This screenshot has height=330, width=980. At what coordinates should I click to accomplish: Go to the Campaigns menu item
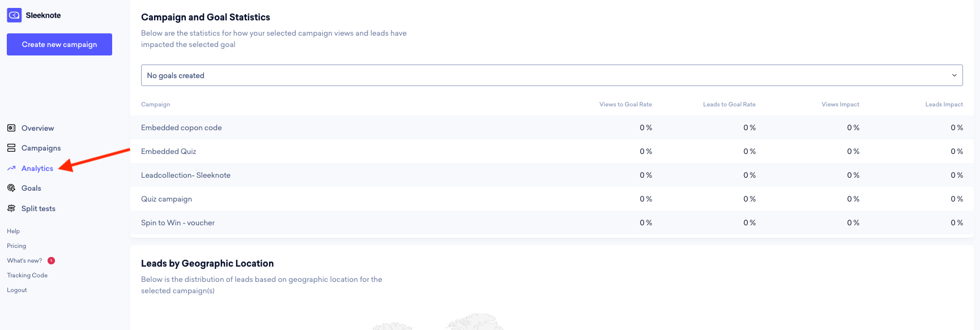click(x=41, y=148)
